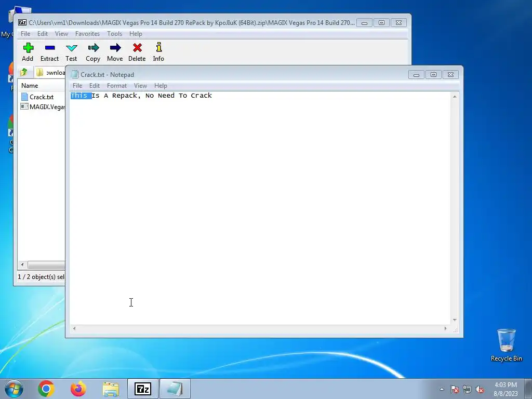
Task: Close the 7-Zip window
Action: (398, 23)
